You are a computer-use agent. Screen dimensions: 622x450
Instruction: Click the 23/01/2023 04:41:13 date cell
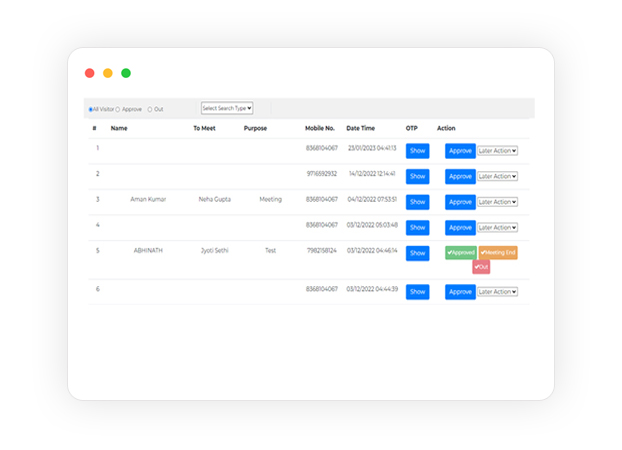[x=372, y=148]
